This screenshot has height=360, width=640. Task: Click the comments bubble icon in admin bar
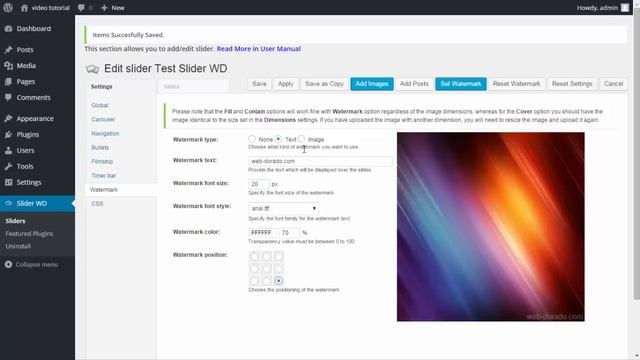(x=81, y=8)
